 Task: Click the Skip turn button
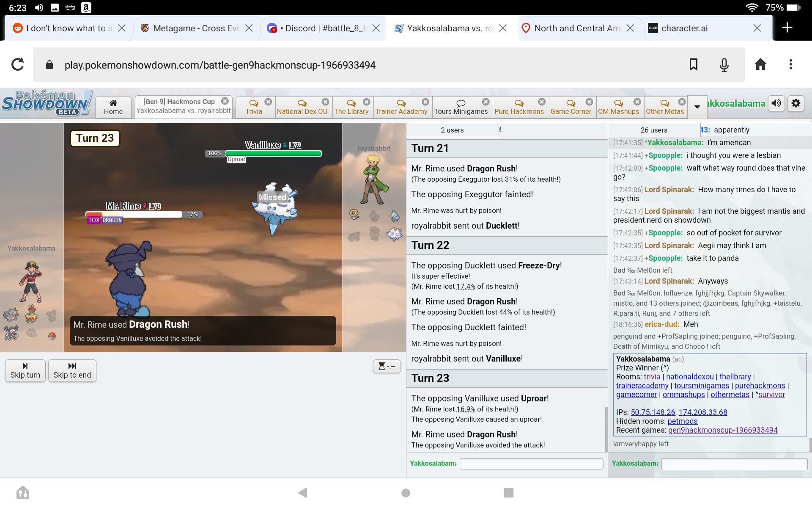(x=25, y=370)
